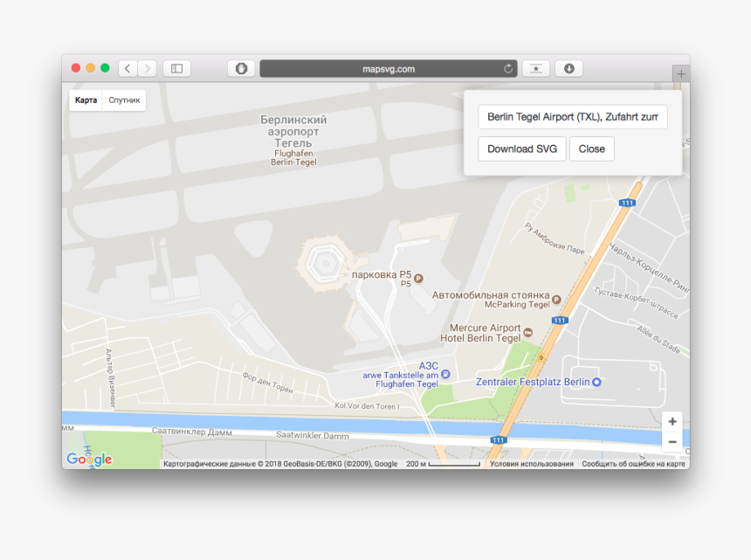
Task: Click the 111 highway shield near Ру Амброизе Паре
Action: (x=627, y=203)
